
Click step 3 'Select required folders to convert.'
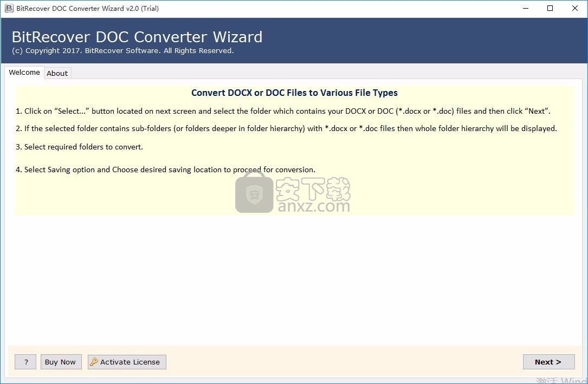click(x=80, y=147)
